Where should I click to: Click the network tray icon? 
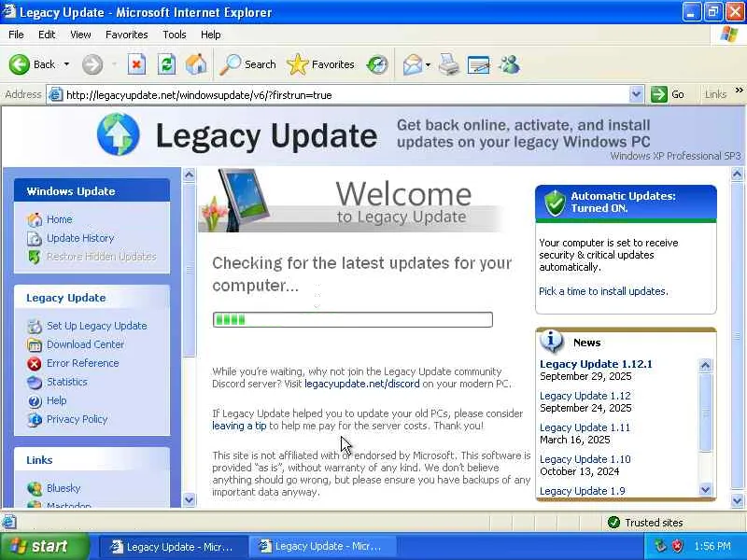pos(660,546)
